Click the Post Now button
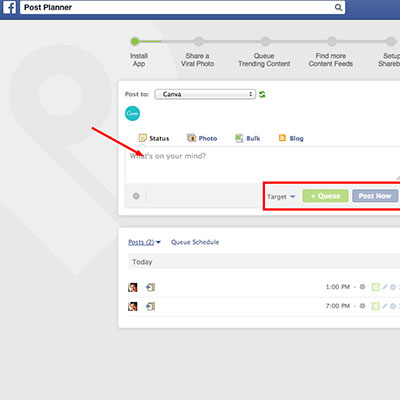The image size is (400, 400). [x=375, y=196]
